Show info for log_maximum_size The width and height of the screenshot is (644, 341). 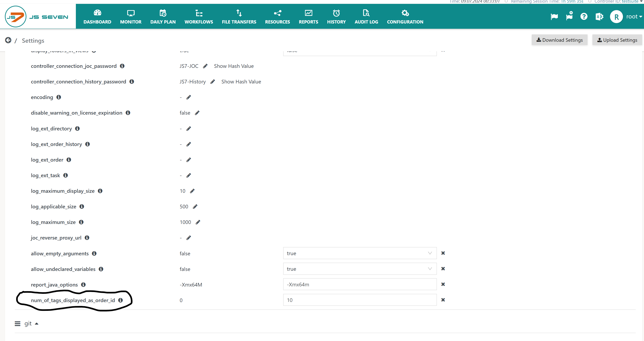[x=81, y=222]
